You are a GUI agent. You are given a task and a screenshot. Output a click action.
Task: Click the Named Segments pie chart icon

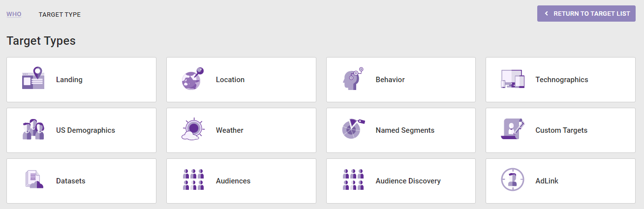pyautogui.click(x=353, y=129)
